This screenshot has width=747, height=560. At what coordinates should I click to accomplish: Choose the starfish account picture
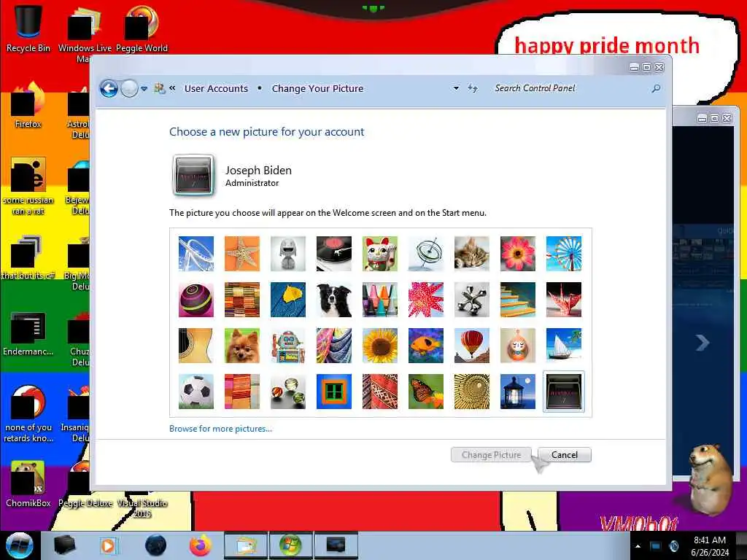[x=242, y=254]
